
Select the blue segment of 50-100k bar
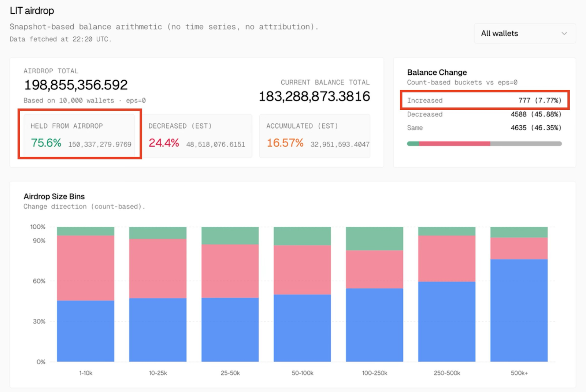pyautogui.click(x=302, y=328)
